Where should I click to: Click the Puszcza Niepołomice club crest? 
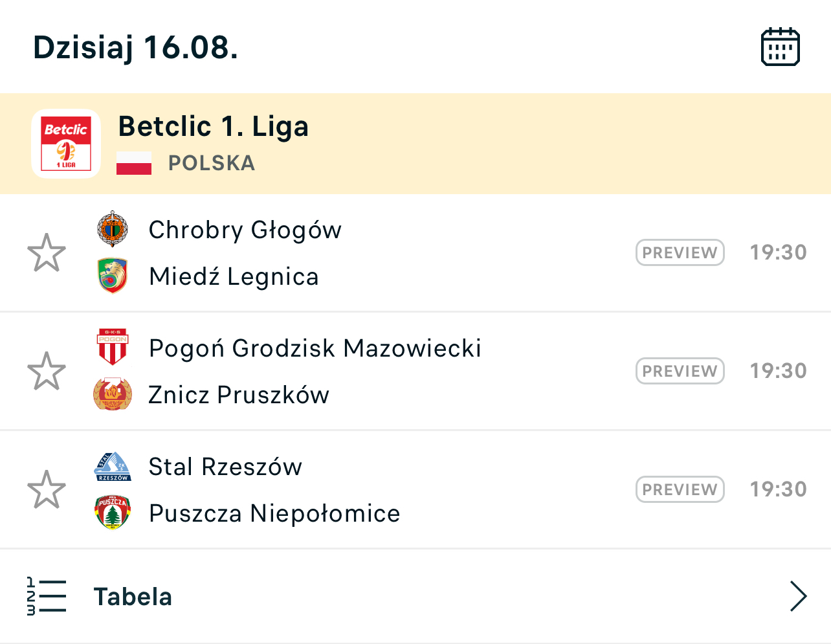tap(113, 513)
